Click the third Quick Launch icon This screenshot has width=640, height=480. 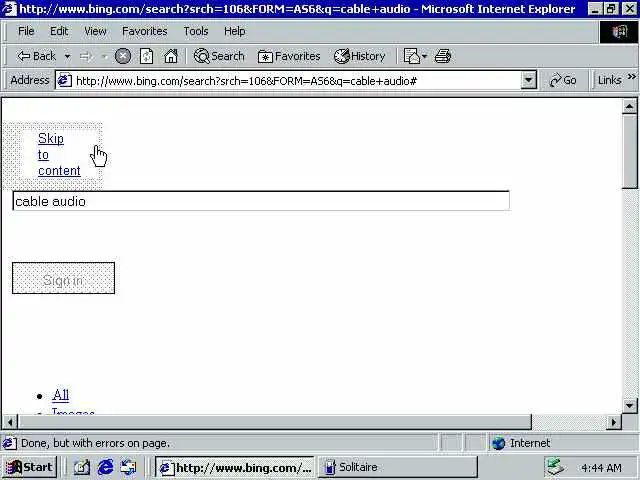129,467
